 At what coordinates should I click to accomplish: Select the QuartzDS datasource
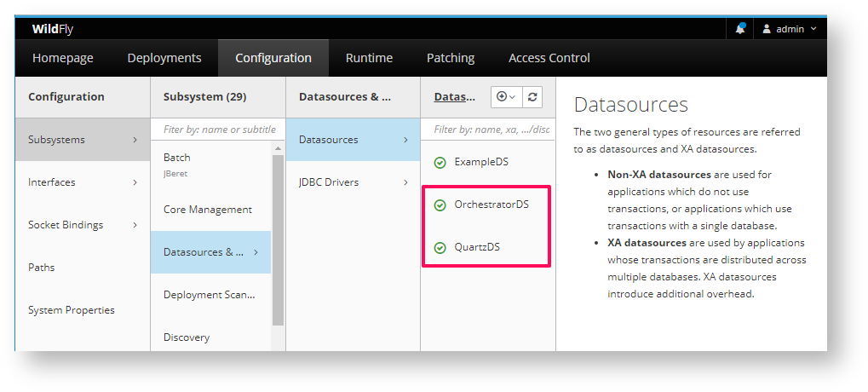point(488,247)
